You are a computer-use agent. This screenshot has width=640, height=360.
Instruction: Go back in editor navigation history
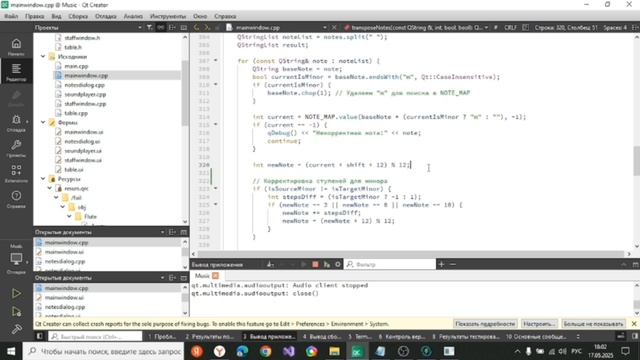(x=196, y=27)
